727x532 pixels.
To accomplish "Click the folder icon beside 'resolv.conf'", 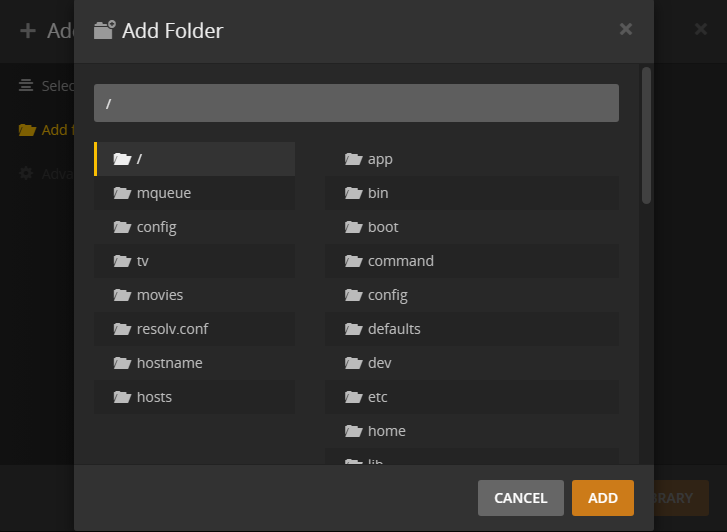I will coord(122,329).
